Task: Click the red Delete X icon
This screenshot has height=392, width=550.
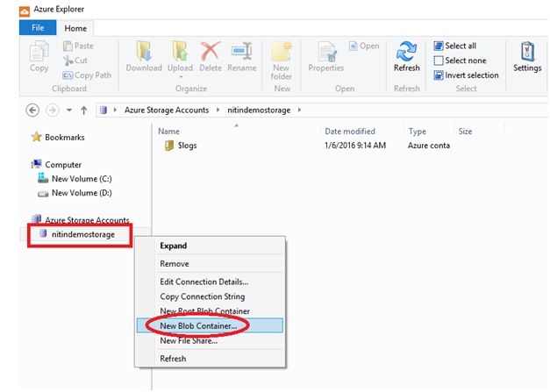Action: pyautogui.click(x=211, y=51)
